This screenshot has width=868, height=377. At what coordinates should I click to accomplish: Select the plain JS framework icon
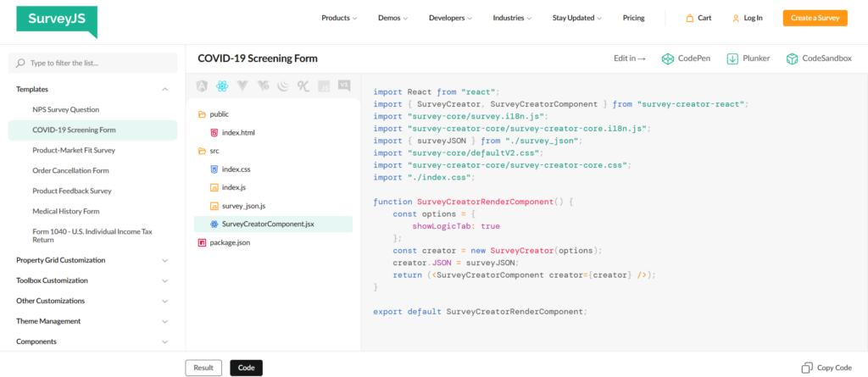tap(324, 86)
